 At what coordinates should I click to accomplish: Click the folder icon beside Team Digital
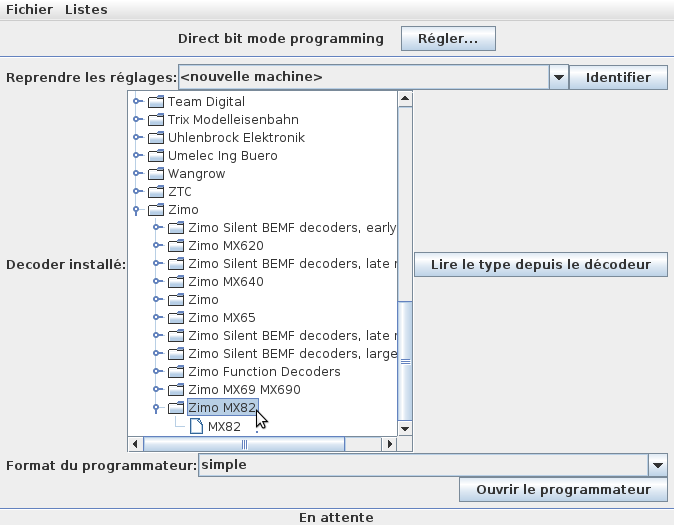(156, 102)
